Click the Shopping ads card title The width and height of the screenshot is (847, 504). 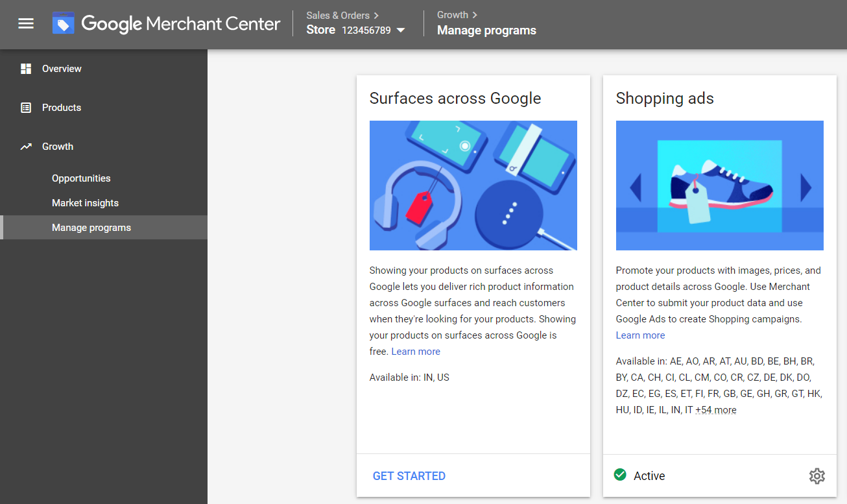click(665, 99)
